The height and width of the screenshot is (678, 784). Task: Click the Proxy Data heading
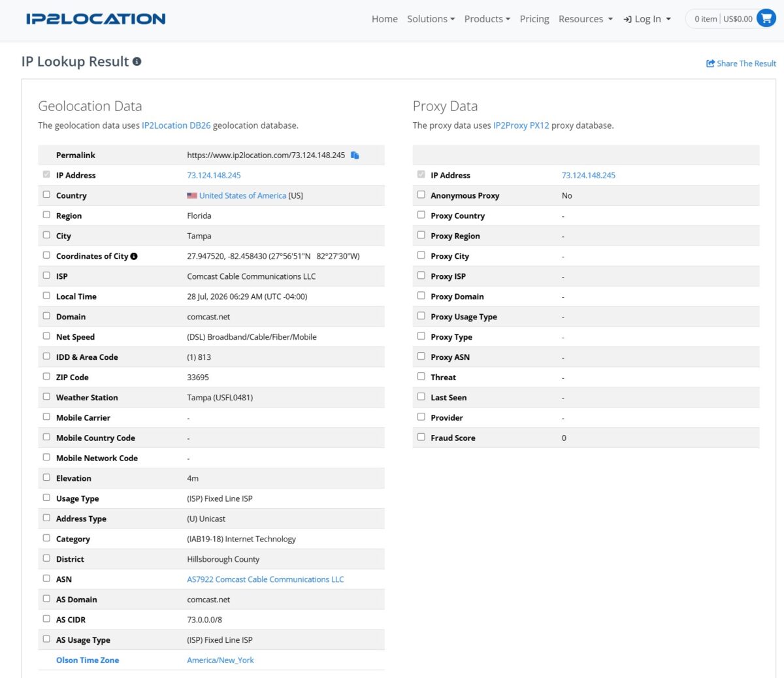click(x=445, y=106)
